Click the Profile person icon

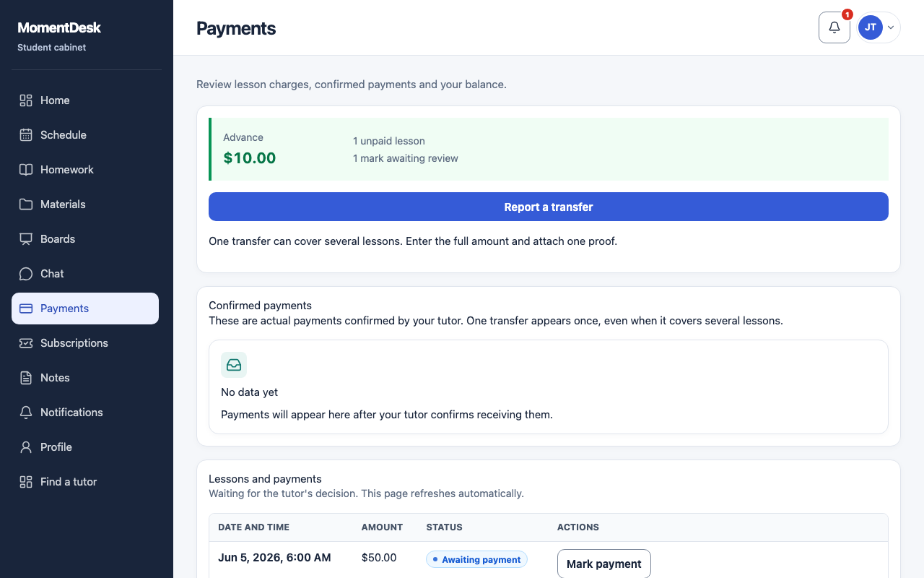26,447
